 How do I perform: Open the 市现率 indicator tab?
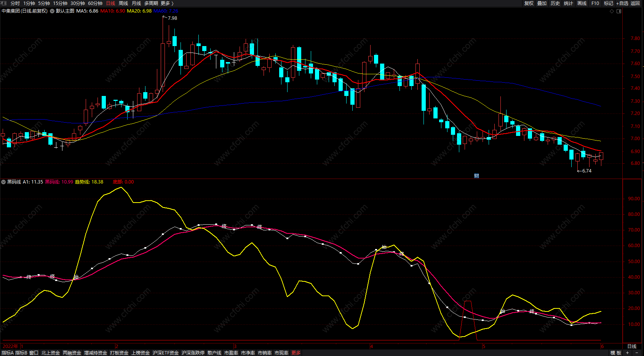281,353
